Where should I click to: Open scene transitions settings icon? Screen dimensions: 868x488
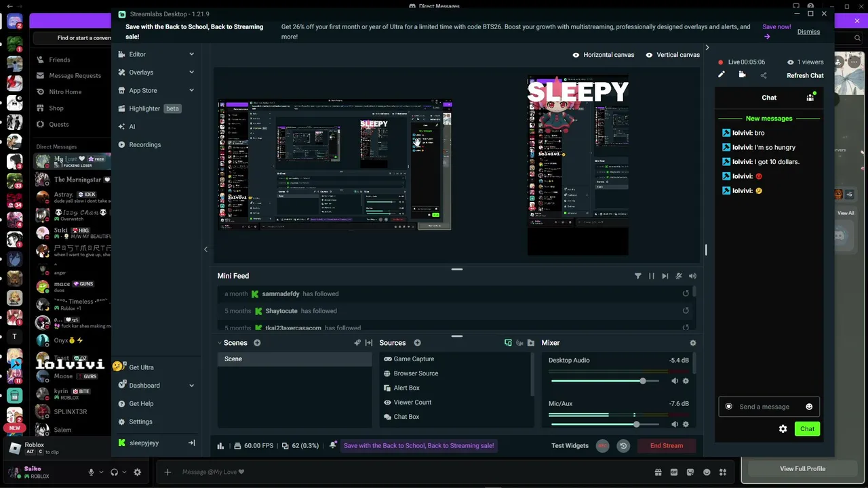(357, 343)
